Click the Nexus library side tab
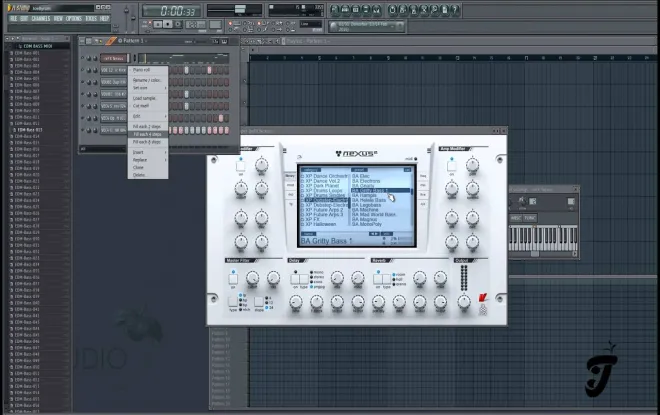The image size is (660, 415). click(x=290, y=176)
